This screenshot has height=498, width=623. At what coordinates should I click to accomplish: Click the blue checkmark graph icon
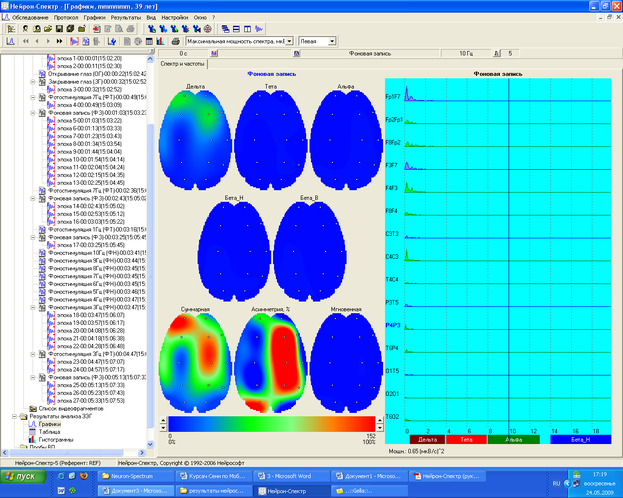pos(112,41)
